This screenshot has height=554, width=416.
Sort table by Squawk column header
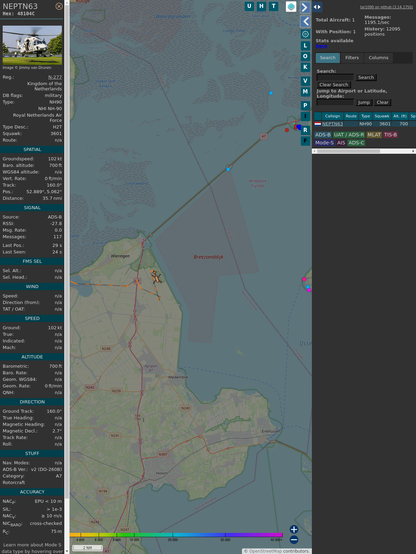coord(382,116)
